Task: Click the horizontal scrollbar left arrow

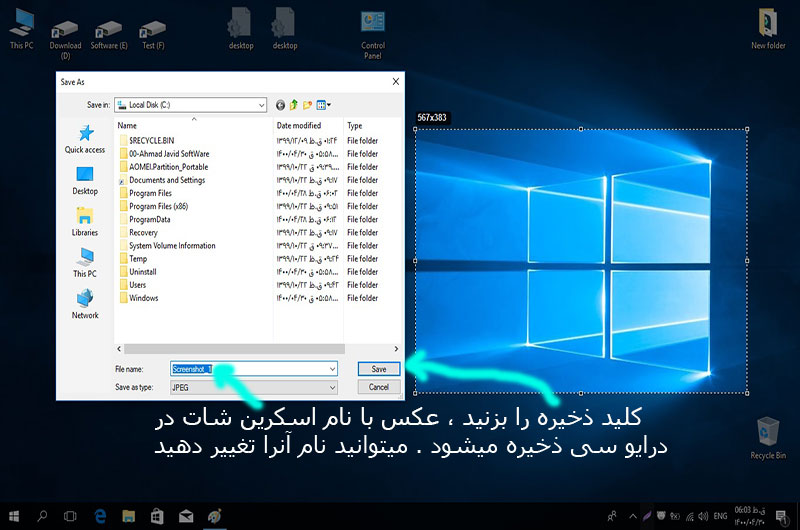Action: [119, 349]
